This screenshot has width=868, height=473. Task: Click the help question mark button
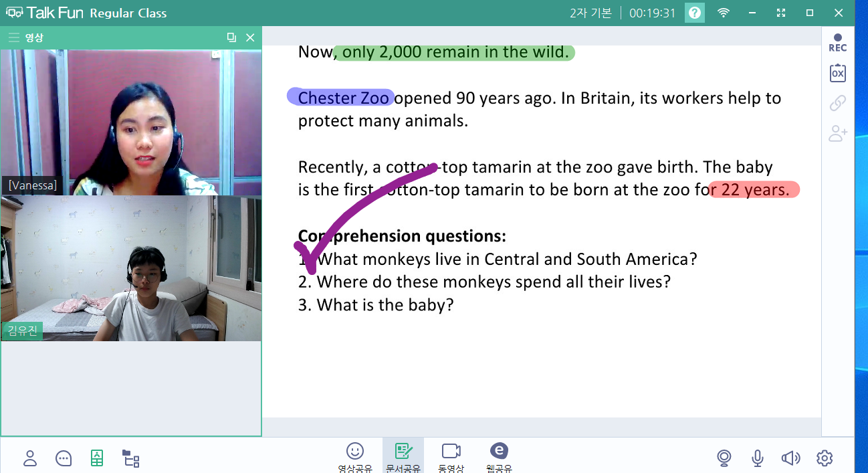coord(695,13)
